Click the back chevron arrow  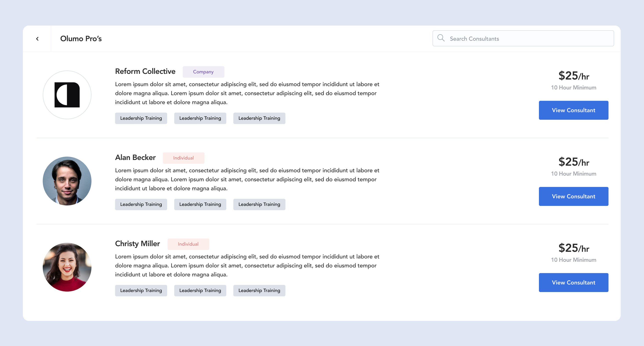point(37,39)
